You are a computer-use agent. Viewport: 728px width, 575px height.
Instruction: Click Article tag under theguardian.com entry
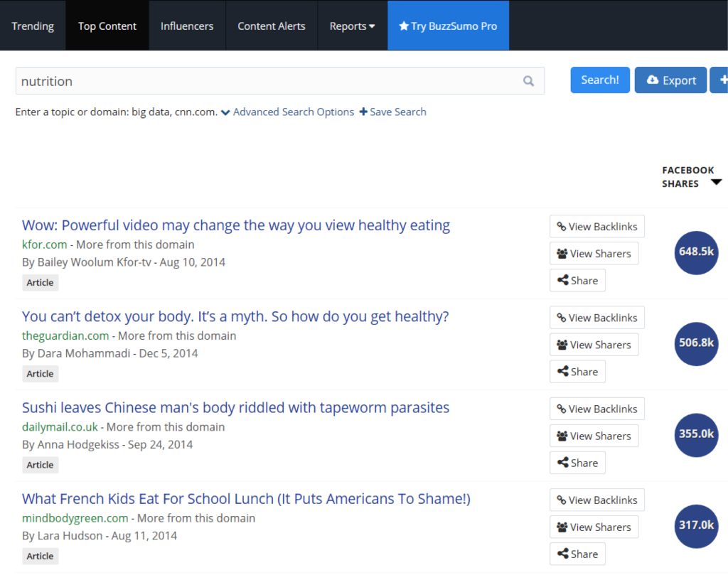click(x=40, y=374)
